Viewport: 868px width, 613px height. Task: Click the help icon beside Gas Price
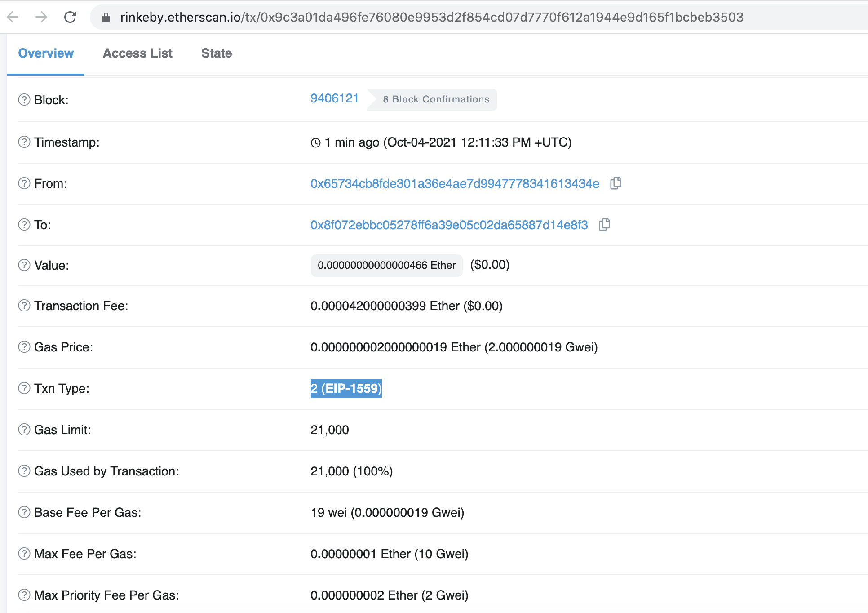click(x=24, y=347)
